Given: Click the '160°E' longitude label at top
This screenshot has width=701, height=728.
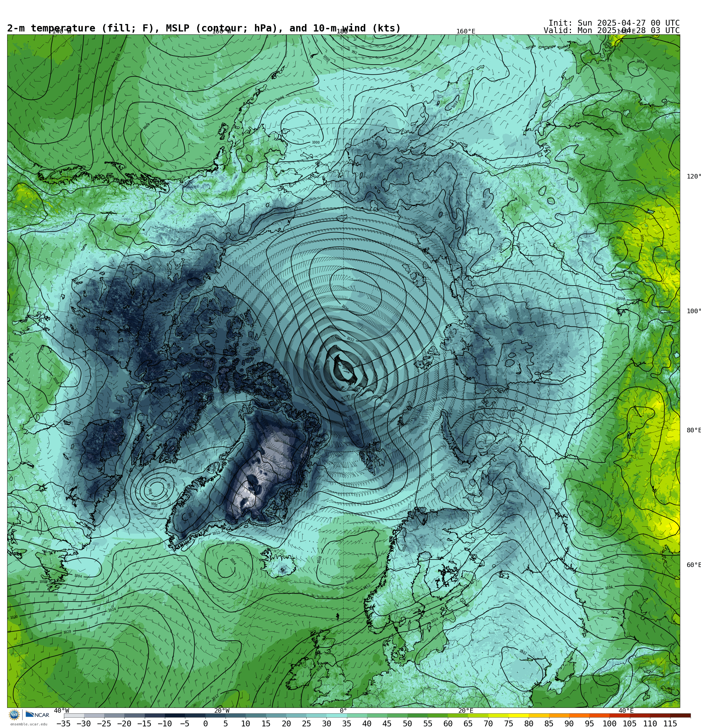Looking at the screenshot, I should (x=466, y=31).
